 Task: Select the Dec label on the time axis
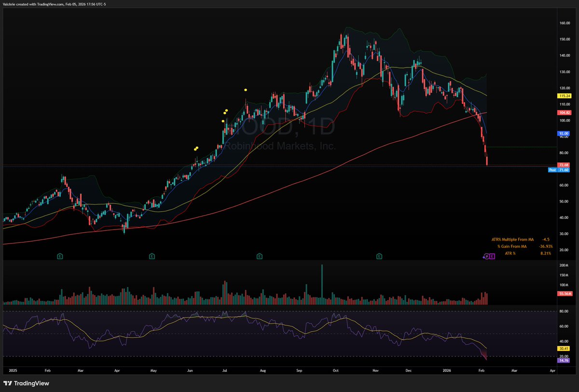tap(408, 371)
